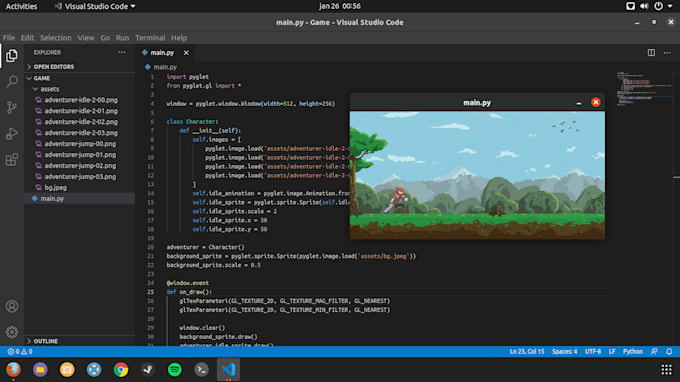Screen dimensions: 680x382
Task: Click adventurer character in game window
Action: coord(396,200)
